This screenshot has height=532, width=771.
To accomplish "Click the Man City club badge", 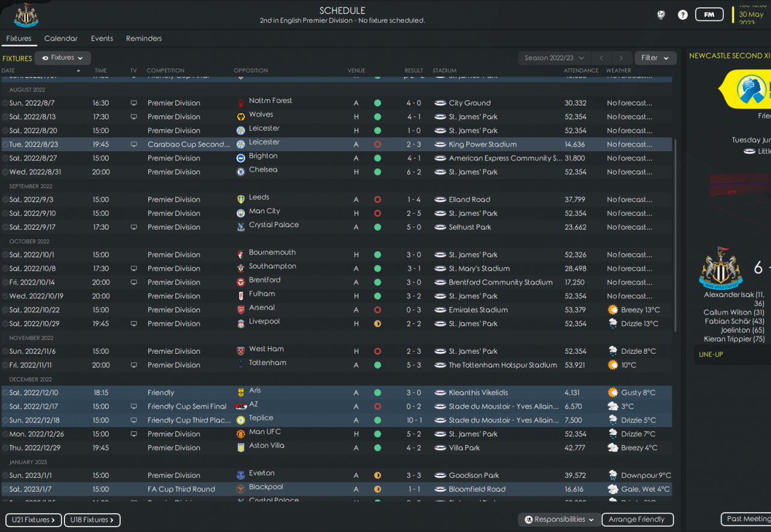I will pyautogui.click(x=241, y=213).
